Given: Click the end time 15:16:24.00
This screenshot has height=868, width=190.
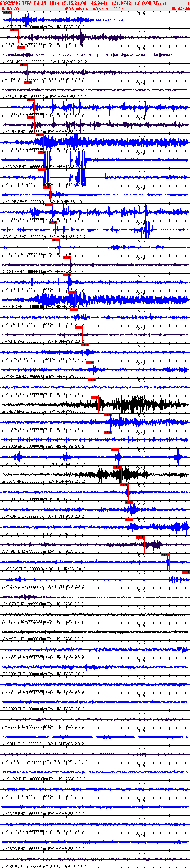Looking at the screenshot, I should [180, 8].
